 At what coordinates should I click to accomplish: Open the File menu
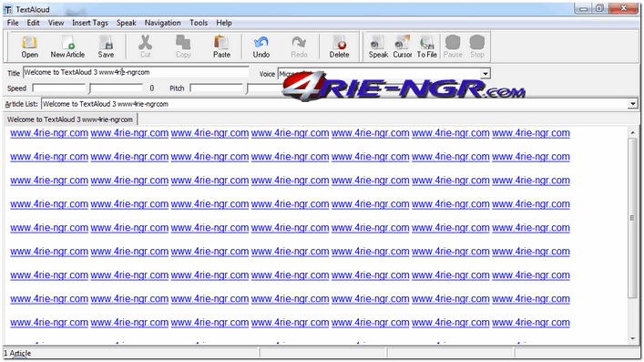click(13, 23)
